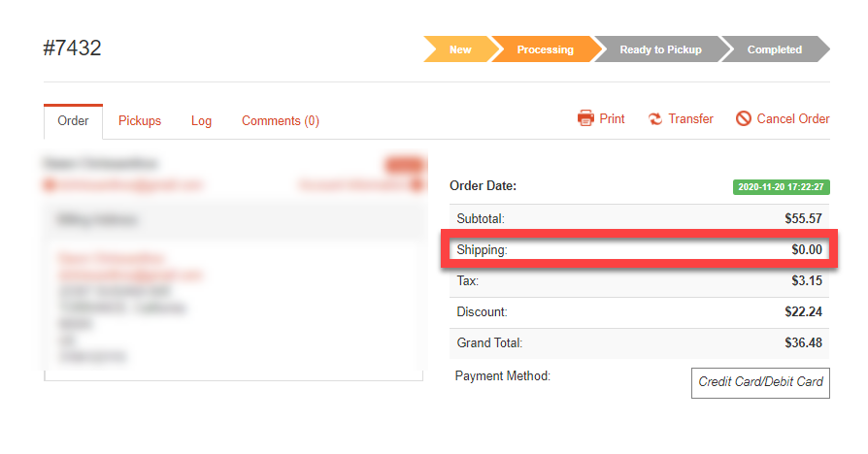Switch to the Pickups tab
Viewport: 868px width, 454px height.
[x=140, y=121]
